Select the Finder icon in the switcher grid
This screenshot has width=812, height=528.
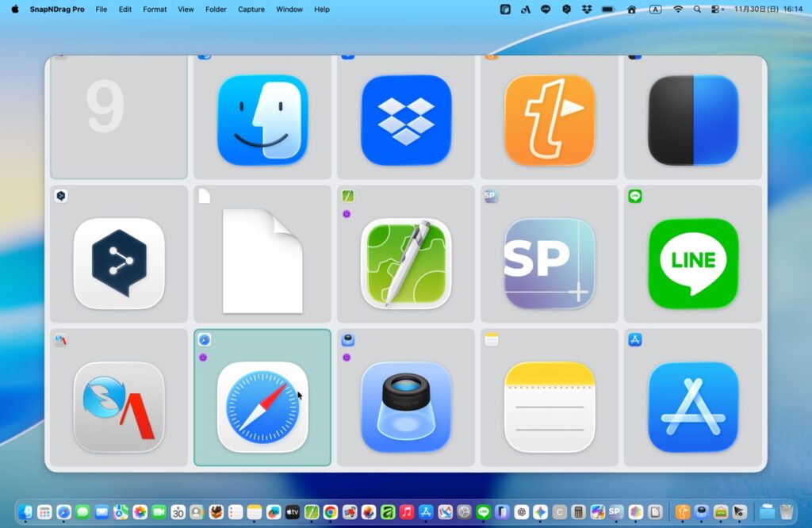coord(262,120)
